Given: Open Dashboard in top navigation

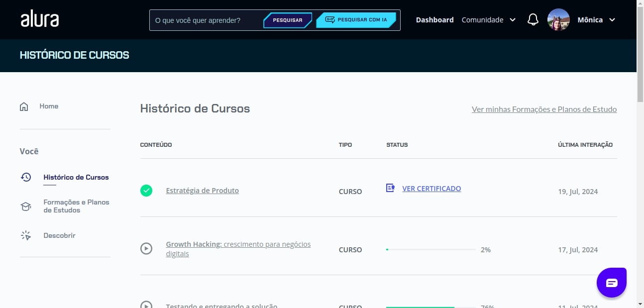Looking at the screenshot, I should pyautogui.click(x=434, y=20).
